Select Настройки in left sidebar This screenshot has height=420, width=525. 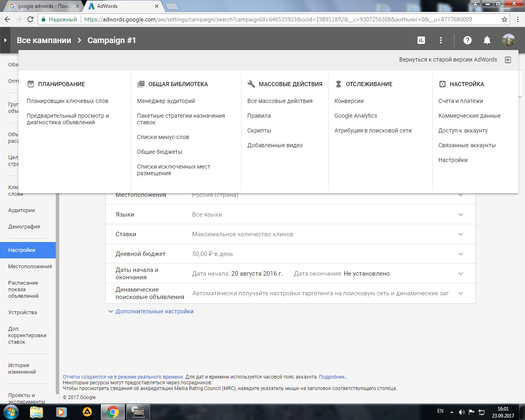click(x=28, y=250)
